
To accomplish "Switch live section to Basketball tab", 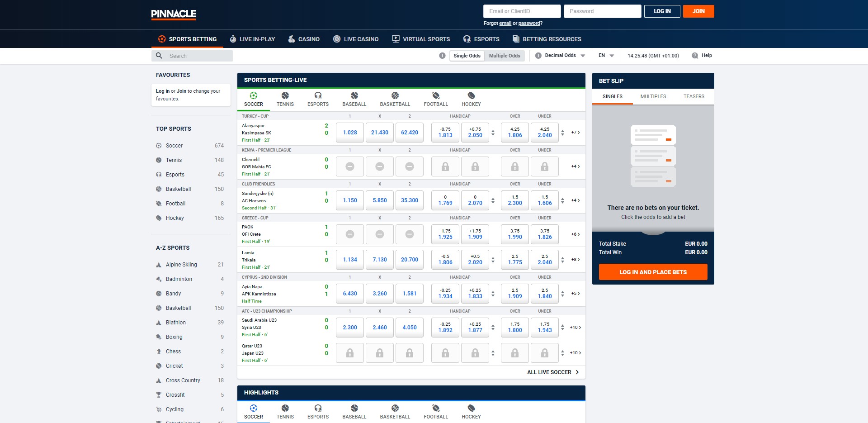I will pyautogui.click(x=395, y=100).
